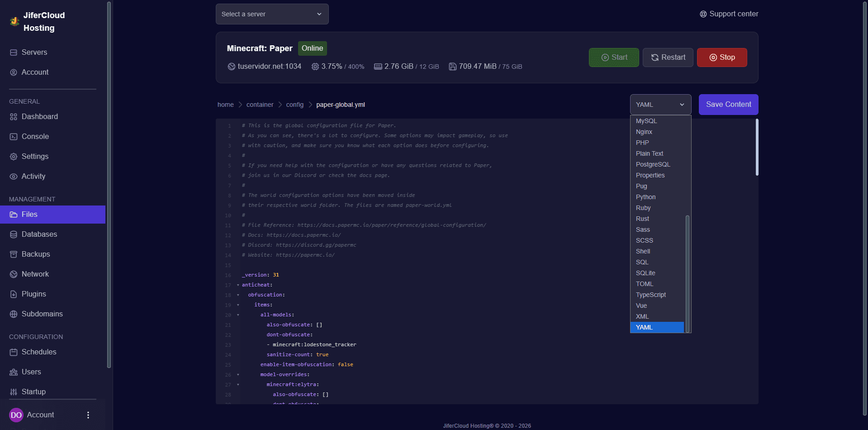The width and height of the screenshot is (868, 430).
Task: Open the Select a server dropdown
Action: tap(272, 14)
